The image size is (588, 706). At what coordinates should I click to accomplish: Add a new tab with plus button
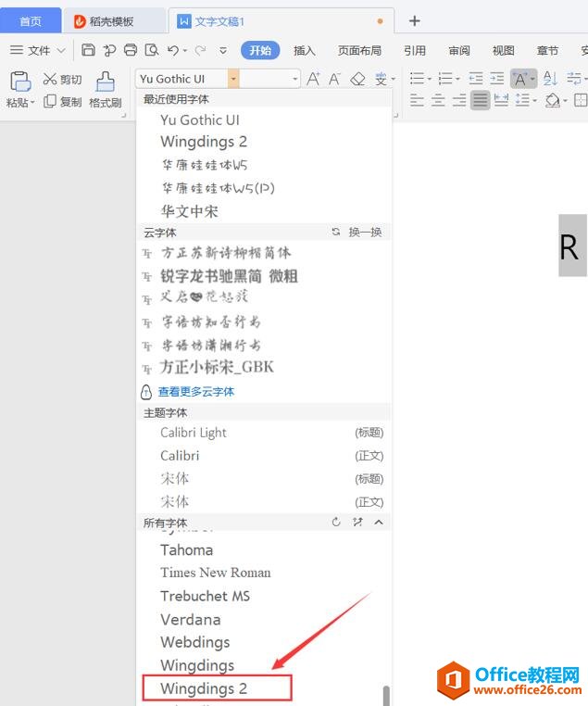click(x=414, y=20)
